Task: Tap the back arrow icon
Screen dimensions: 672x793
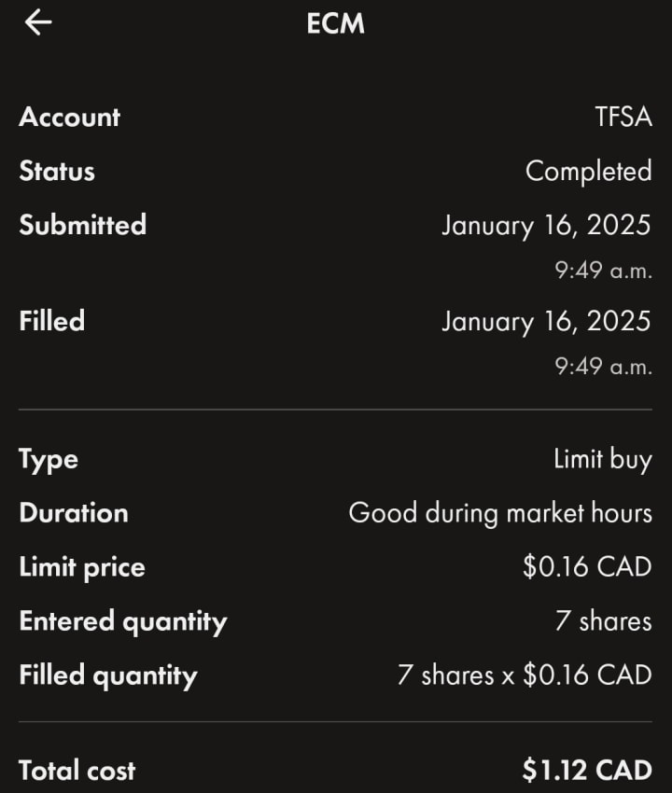Action: [x=38, y=22]
